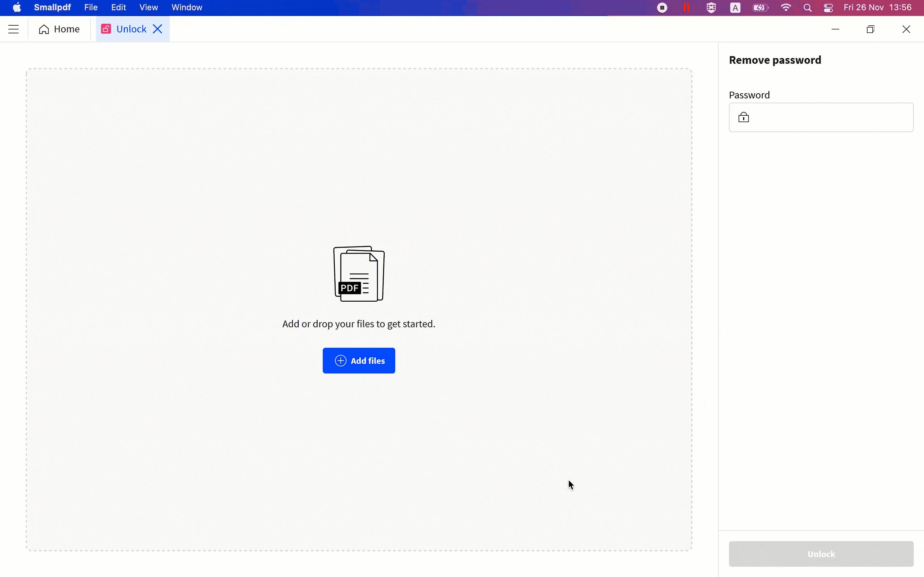
Task: Click the Password input field
Action: click(821, 117)
